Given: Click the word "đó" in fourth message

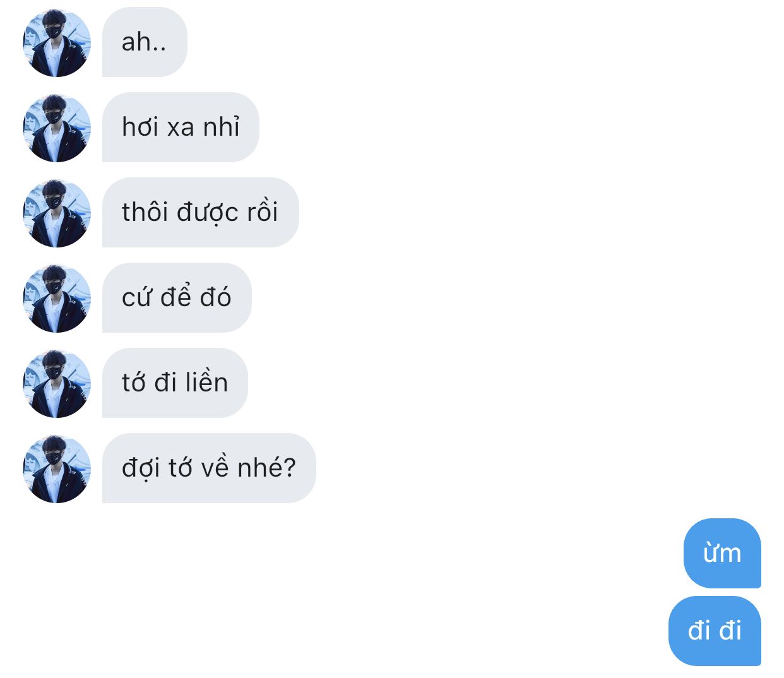Looking at the screenshot, I should [x=215, y=297].
